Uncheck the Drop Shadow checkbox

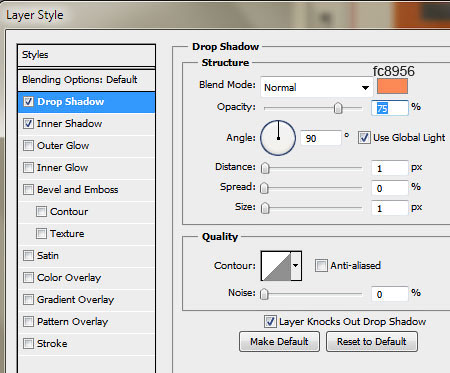[28, 102]
